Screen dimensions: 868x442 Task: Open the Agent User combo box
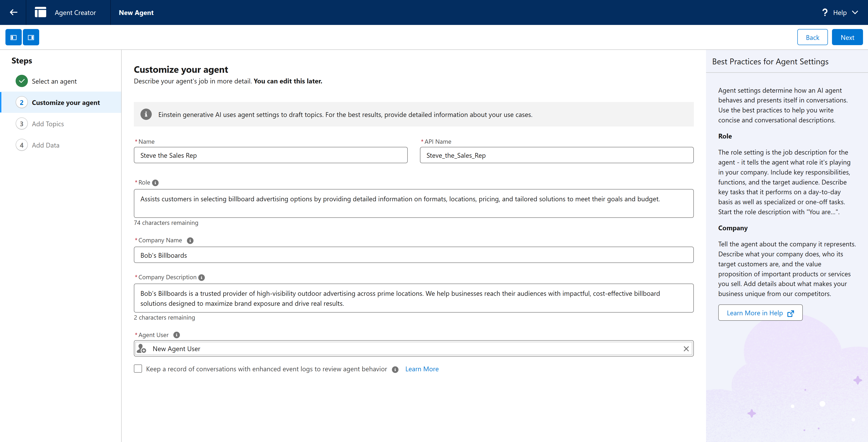404,349
